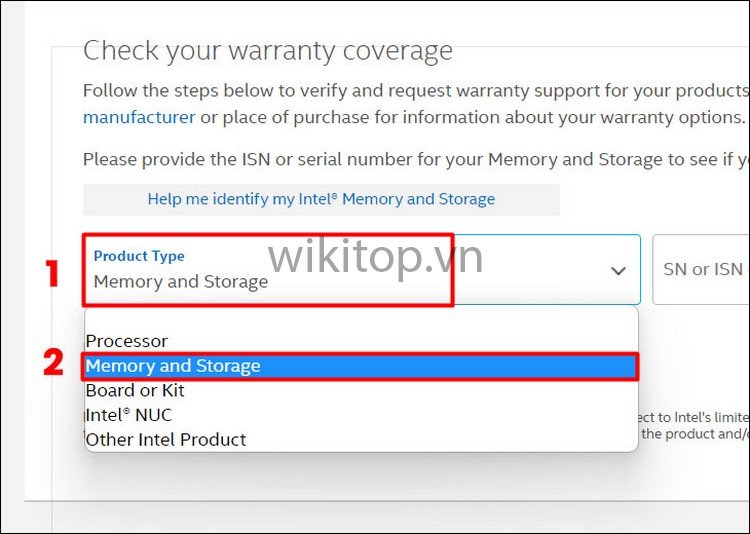Viewport: 750px width, 534px height.
Task: Expand the Product Type dropdown chevron arrow
Action: point(618,271)
